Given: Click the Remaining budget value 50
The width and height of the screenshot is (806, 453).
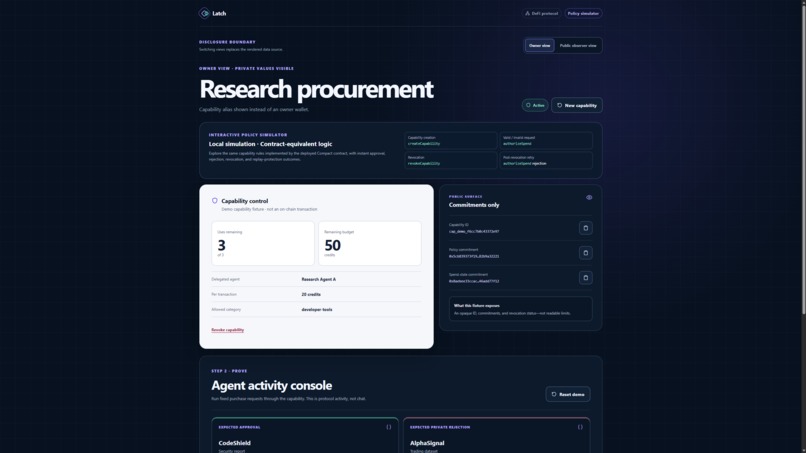Looking at the screenshot, I should pos(333,245).
